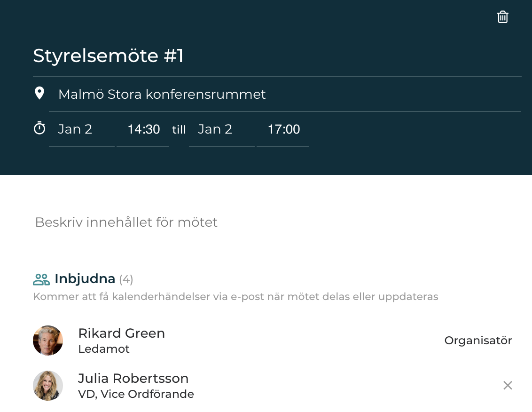Open the end date Jan 2 picker

[x=221, y=129]
